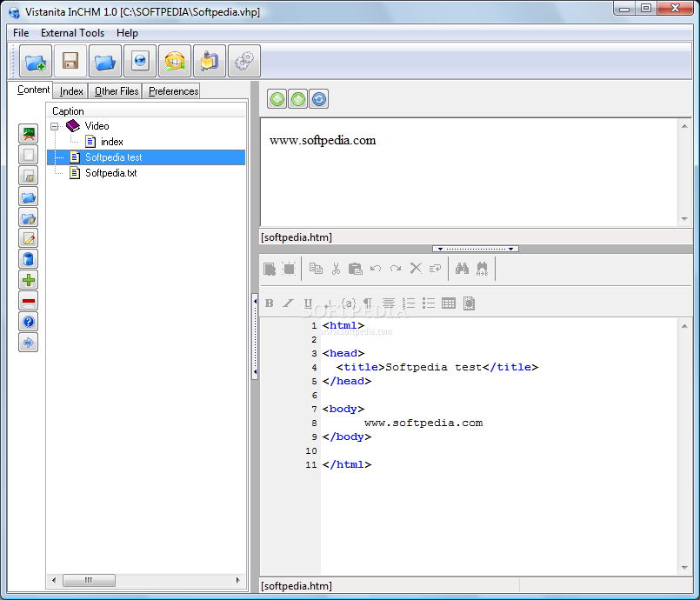Image resolution: width=700 pixels, height=600 pixels.
Task: Switch to the Preferences tab
Action: pos(173,91)
